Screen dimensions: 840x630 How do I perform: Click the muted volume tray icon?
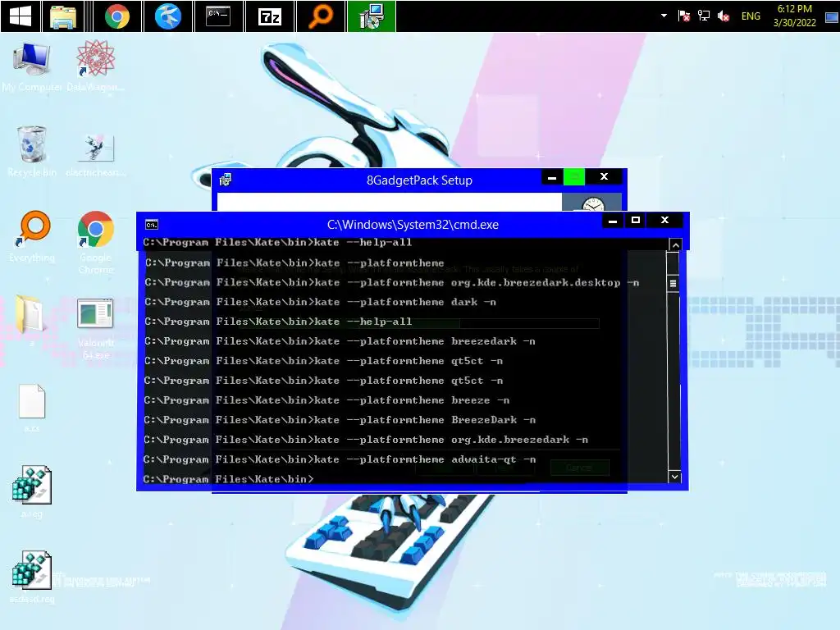pos(724,16)
